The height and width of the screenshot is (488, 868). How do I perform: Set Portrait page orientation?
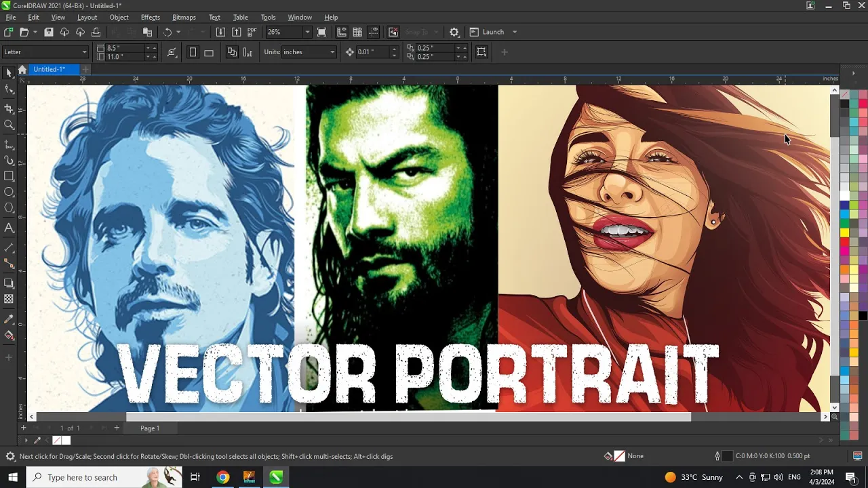tap(193, 52)
